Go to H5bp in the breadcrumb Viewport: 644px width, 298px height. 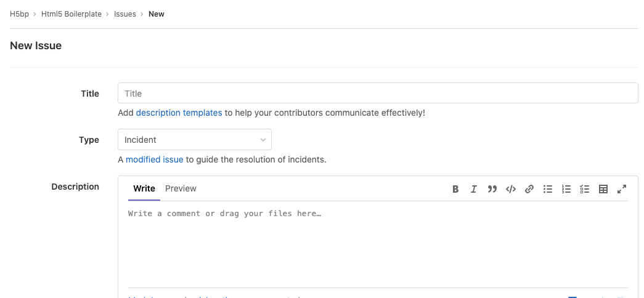(x=19, y=14)
